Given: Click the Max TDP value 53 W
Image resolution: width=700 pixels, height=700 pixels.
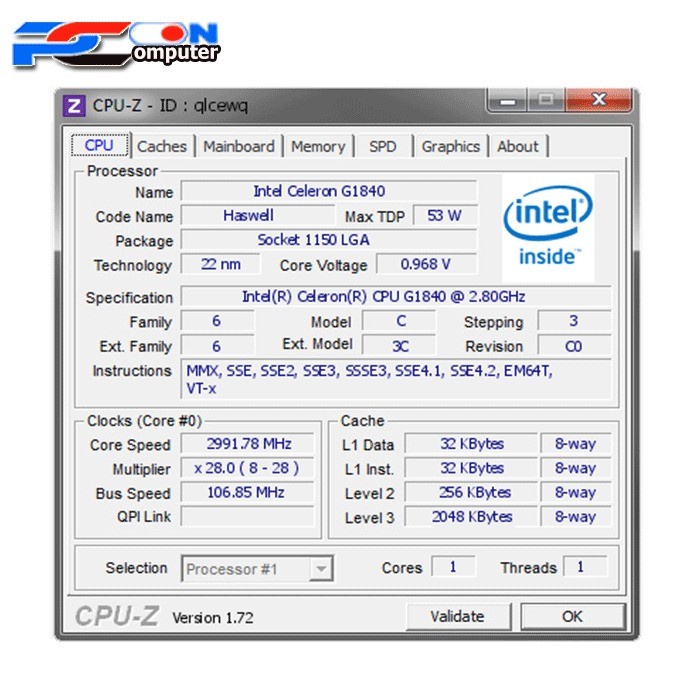Looking at the screenshot, I should [x=445, y=216].
